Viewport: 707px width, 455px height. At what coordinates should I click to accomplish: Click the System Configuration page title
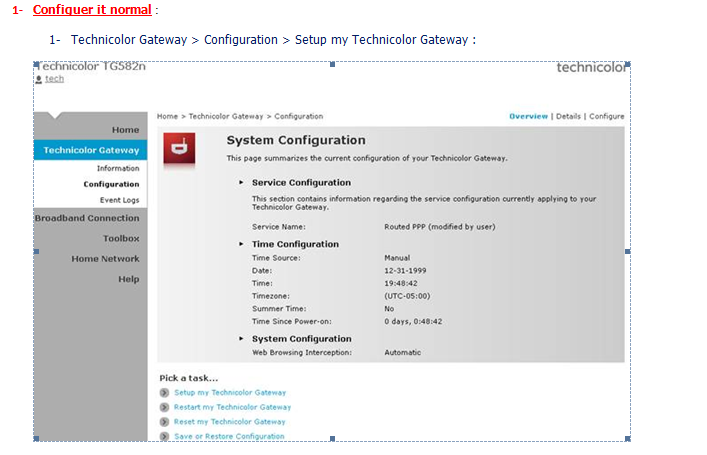pyautogui.click(x=296, y=140)
